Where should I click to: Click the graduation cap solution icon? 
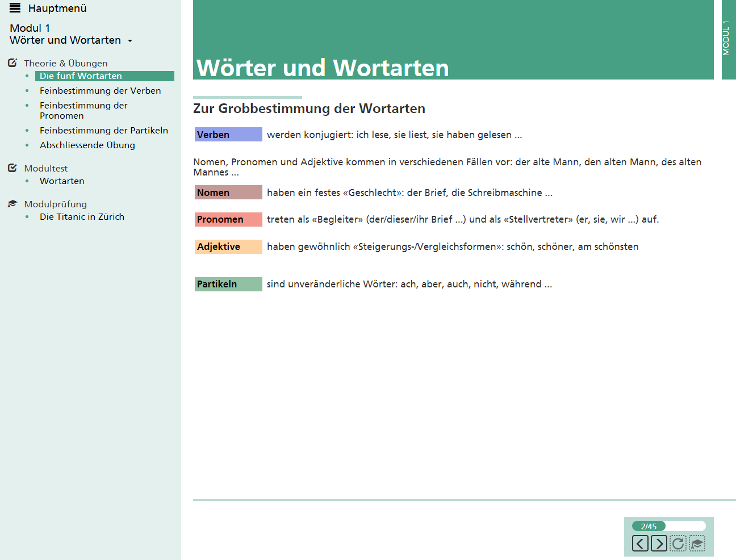(697, 544)
